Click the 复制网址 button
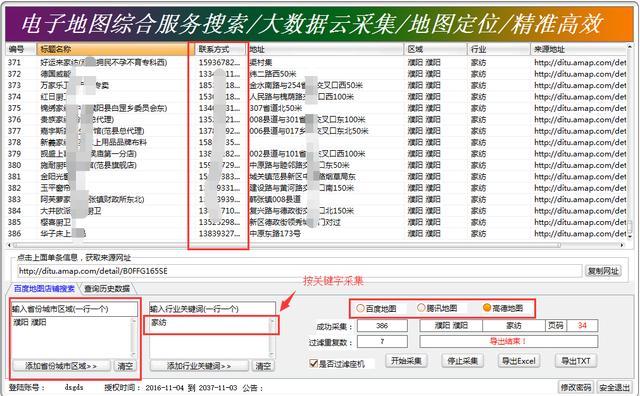 [x=603, y=271]
